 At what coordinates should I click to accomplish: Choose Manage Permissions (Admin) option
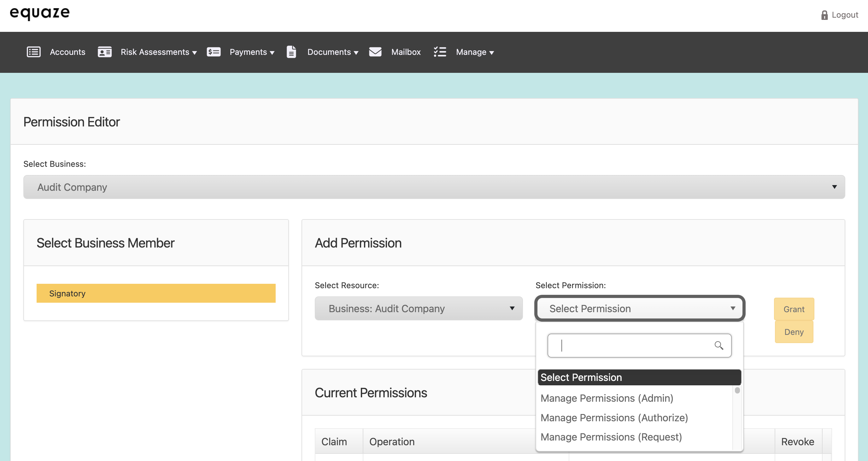607,398
